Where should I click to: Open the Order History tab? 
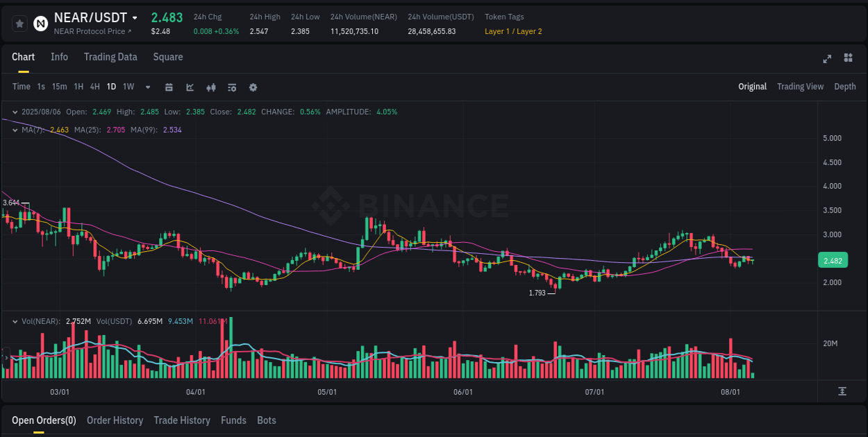coord(115,420)
